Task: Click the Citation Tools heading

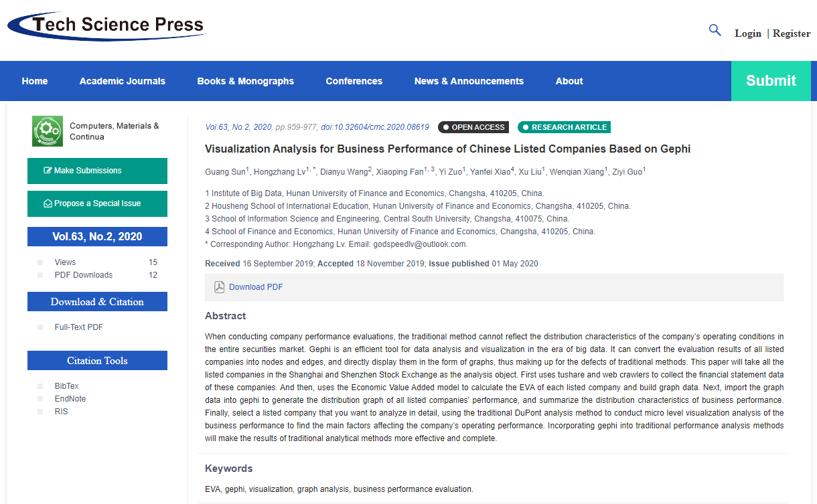Action: [x=97, y=361]
